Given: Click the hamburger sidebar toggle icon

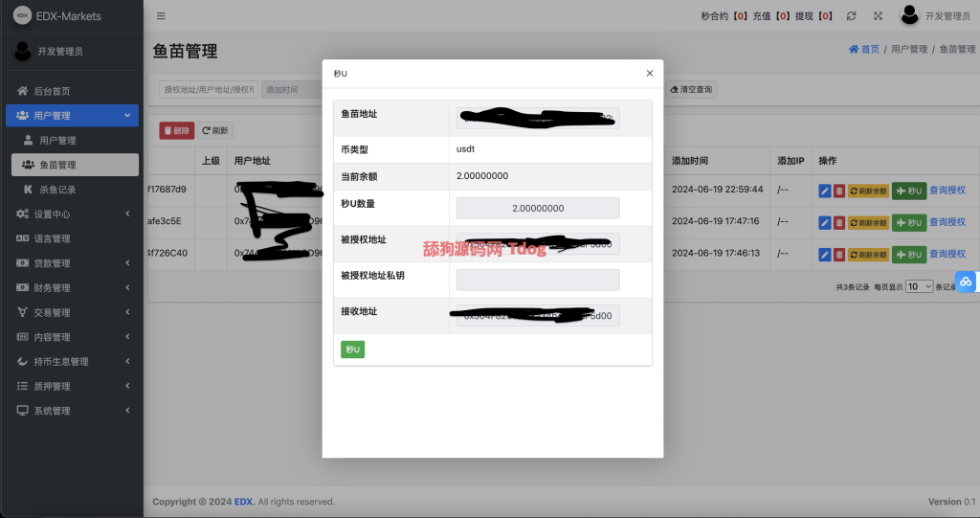Looking at the screenshot, I should [x=161, y=16].
